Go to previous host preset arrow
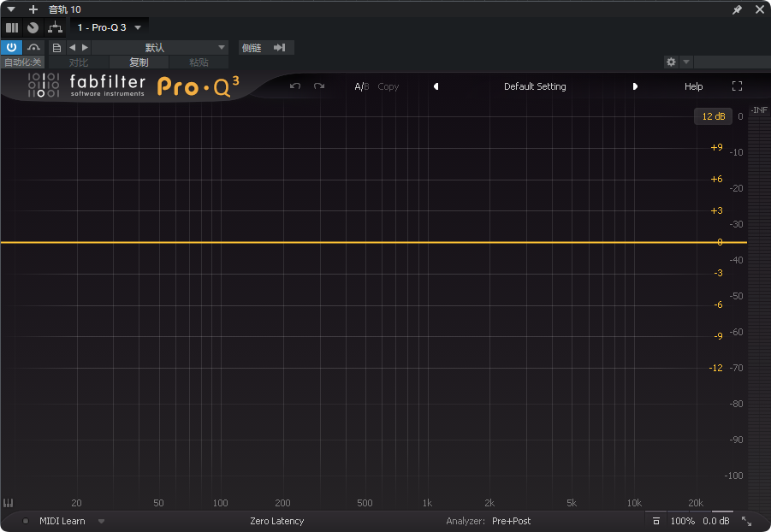 (x=72, y=48)
